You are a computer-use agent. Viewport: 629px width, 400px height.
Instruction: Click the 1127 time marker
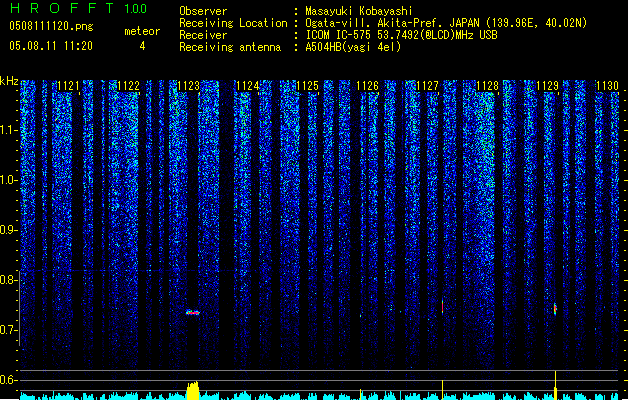428,86
